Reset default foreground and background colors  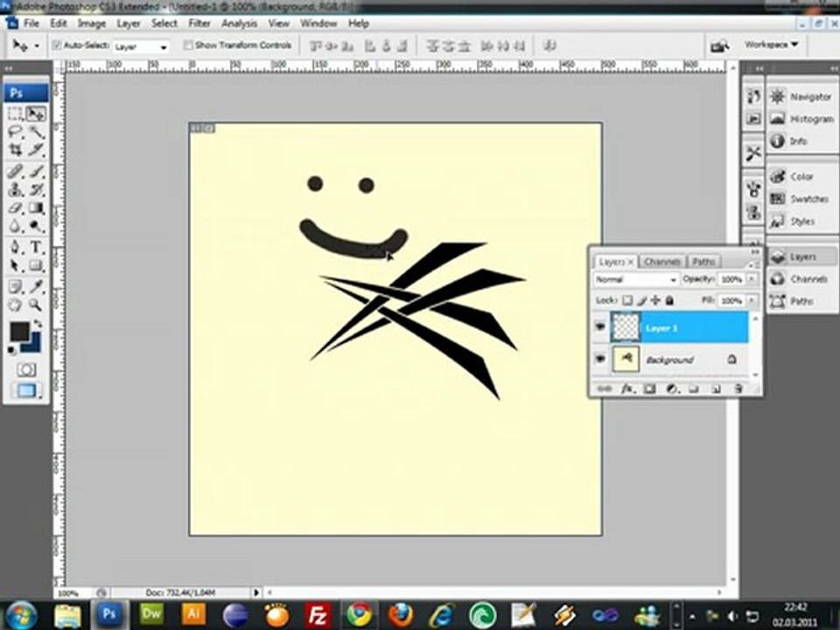click(11, 351)
